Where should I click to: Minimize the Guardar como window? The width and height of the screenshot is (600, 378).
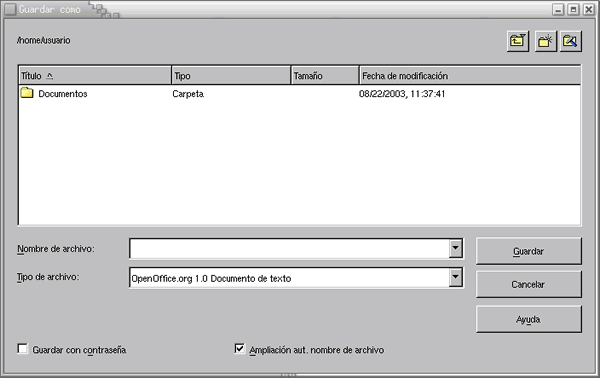click(x=558, y=10)
